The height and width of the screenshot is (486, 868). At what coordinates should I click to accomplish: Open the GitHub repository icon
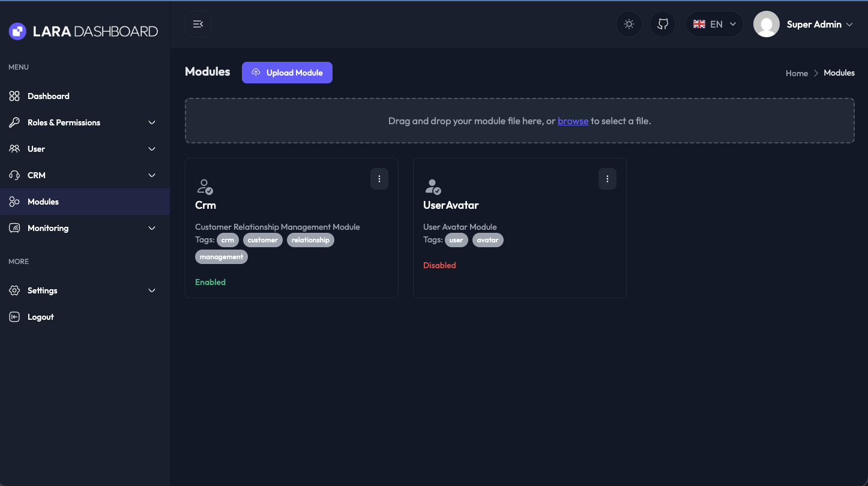click(x=663, y=24)
